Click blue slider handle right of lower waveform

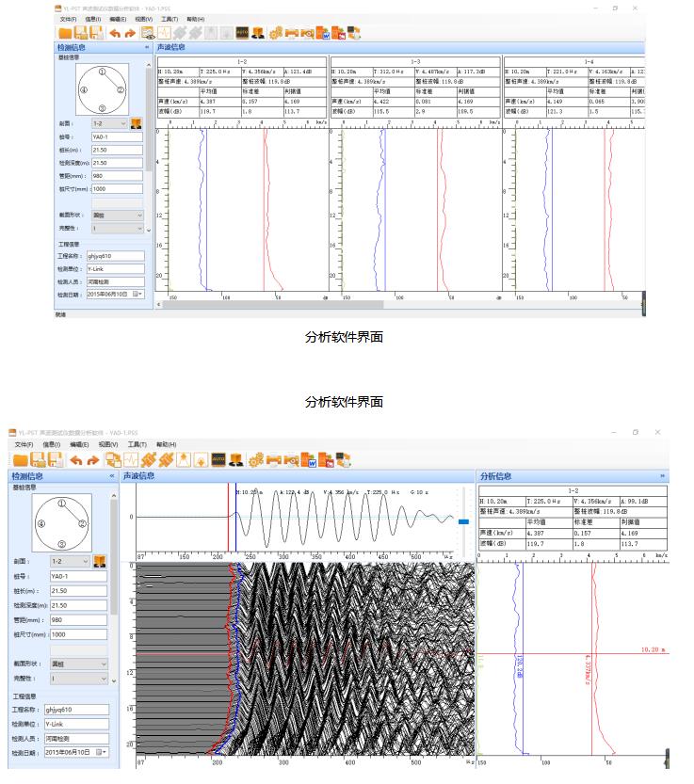[x=464, y=521]
